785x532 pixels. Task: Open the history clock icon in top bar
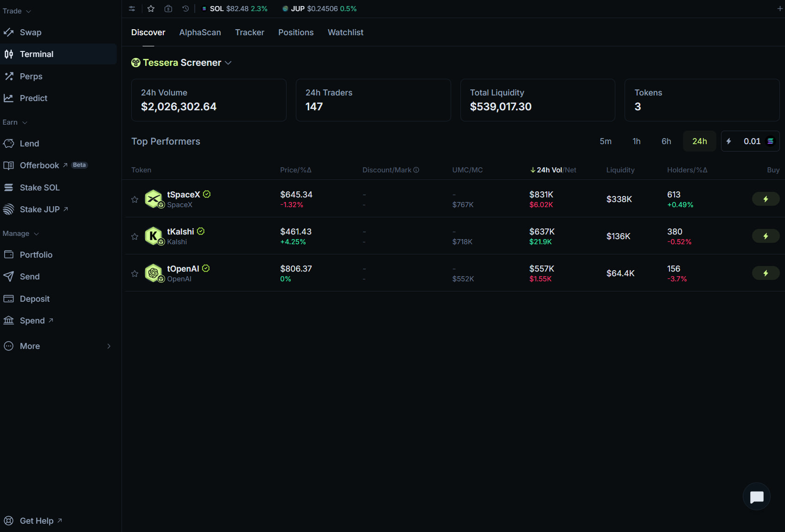tap(185, 9)
